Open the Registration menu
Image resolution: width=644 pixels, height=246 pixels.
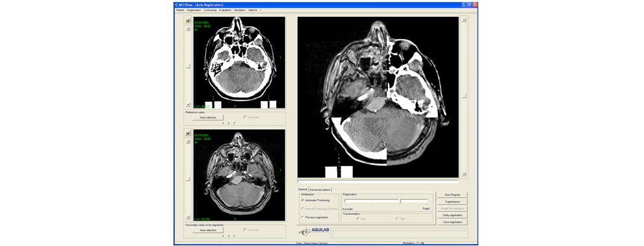194,10
